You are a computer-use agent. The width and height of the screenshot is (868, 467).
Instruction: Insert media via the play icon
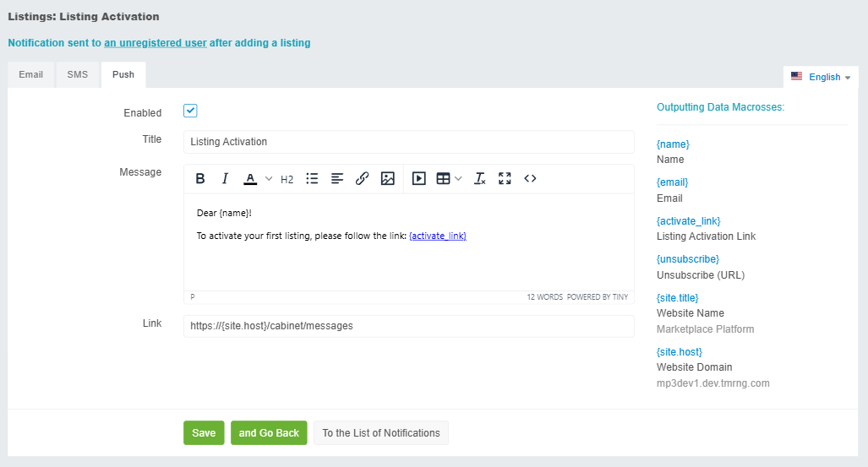(x=418, y=178)
